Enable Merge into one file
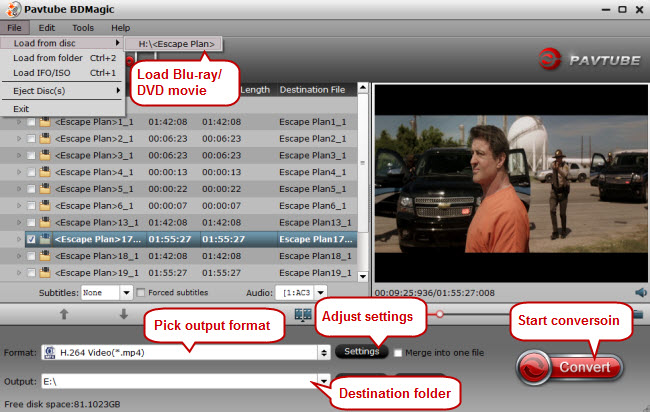This screenshot has height=412, width=650. click(x=398, y=353)
